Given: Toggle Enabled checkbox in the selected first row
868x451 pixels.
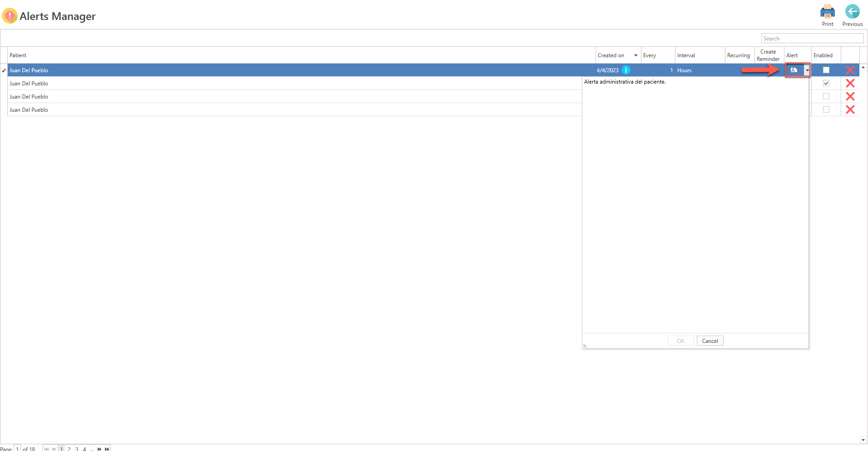Looking at the screenshot, I should point(826,70).
